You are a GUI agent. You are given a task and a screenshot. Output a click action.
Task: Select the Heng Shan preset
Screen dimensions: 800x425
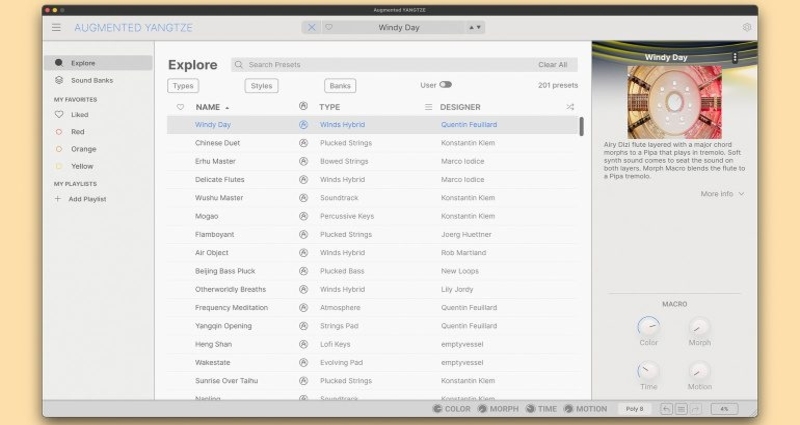tap(372, 344)
